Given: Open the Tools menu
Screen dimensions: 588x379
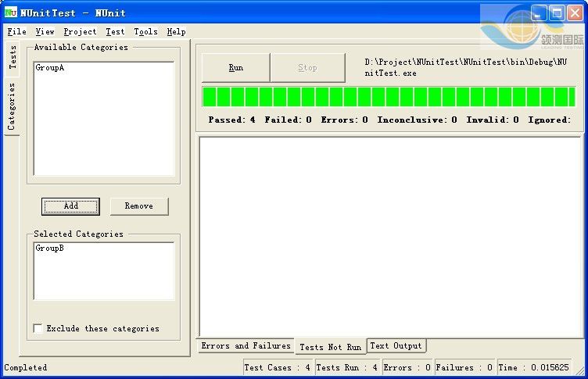Looking at the screenshot, I should point(145,31).
